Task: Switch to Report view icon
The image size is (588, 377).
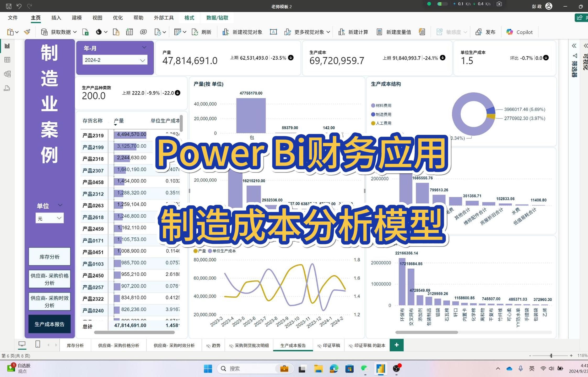Action: (7, 46)
